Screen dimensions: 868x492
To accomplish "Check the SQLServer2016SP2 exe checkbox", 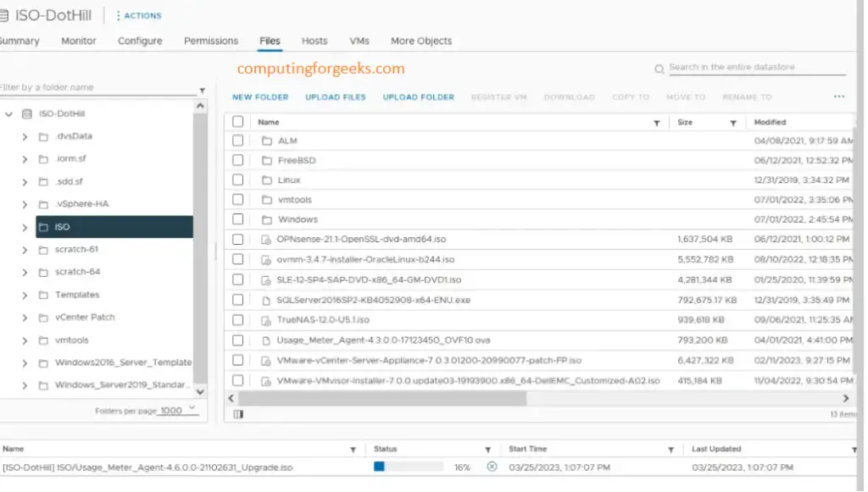I will point(237,300).
